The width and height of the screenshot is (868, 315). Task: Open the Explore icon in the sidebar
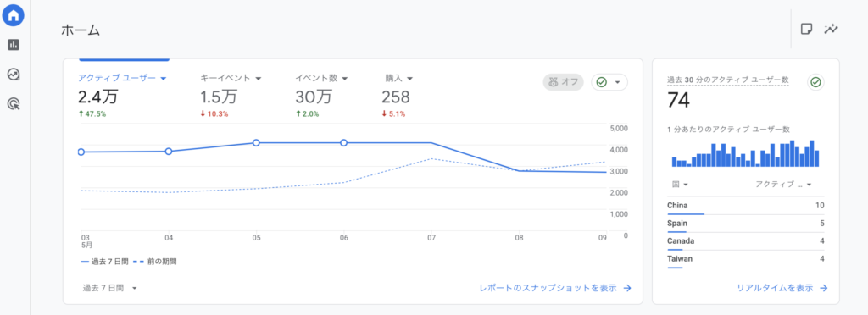click(14, 74)
